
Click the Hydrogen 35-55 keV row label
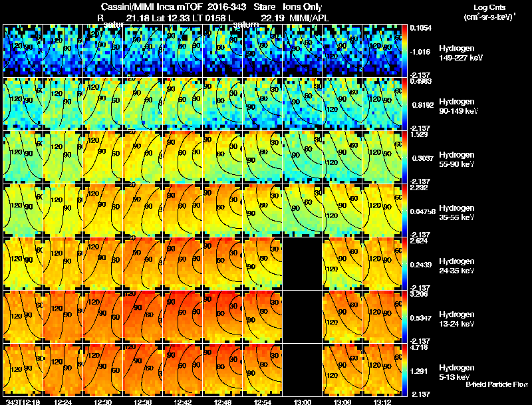click(x=457, y=213)
